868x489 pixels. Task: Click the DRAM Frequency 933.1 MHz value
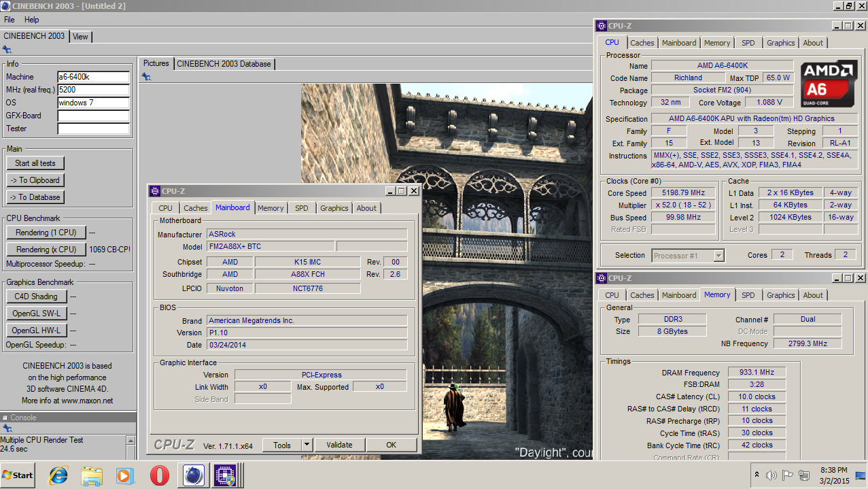[757, 372]
